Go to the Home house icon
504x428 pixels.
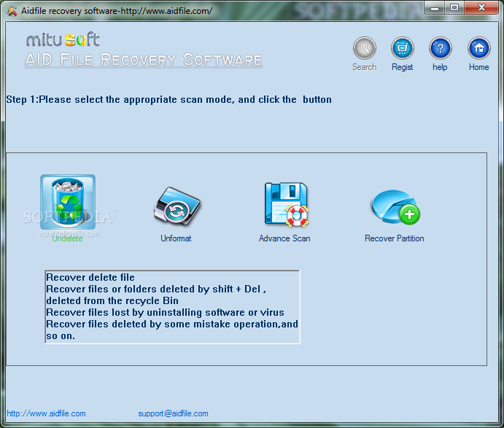(478, 48)
